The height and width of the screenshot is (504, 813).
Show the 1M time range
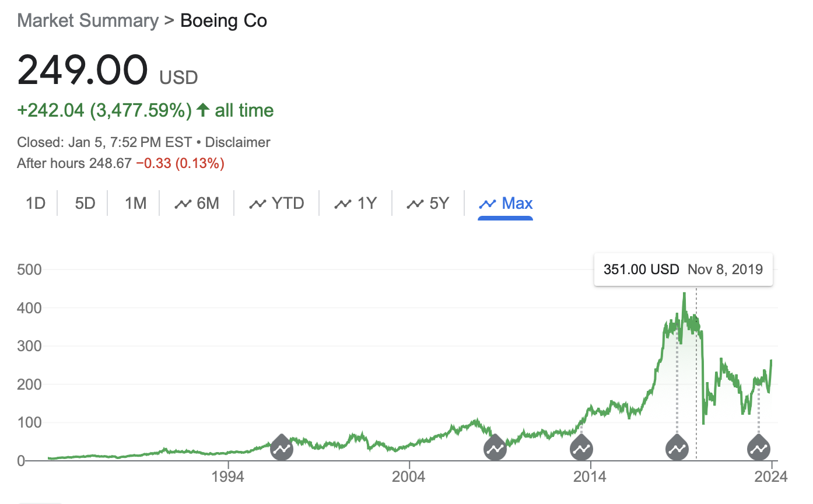[135, 204]
